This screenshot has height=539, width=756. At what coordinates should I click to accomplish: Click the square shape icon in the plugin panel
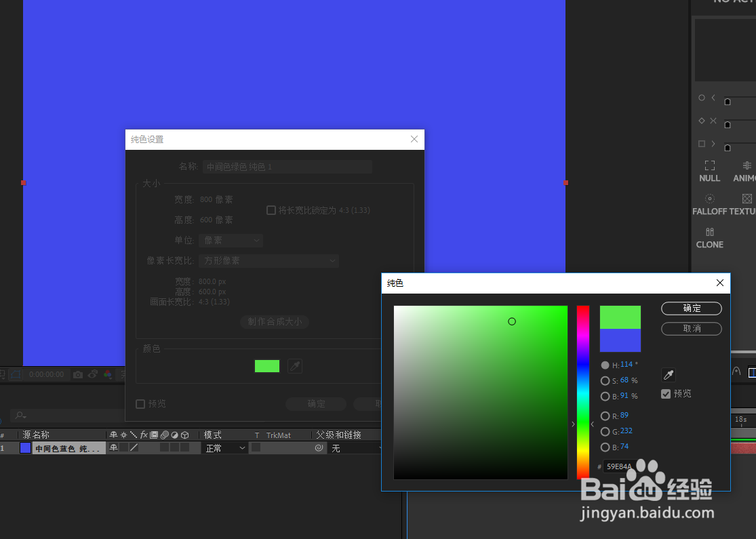click(x=702, y=144)
